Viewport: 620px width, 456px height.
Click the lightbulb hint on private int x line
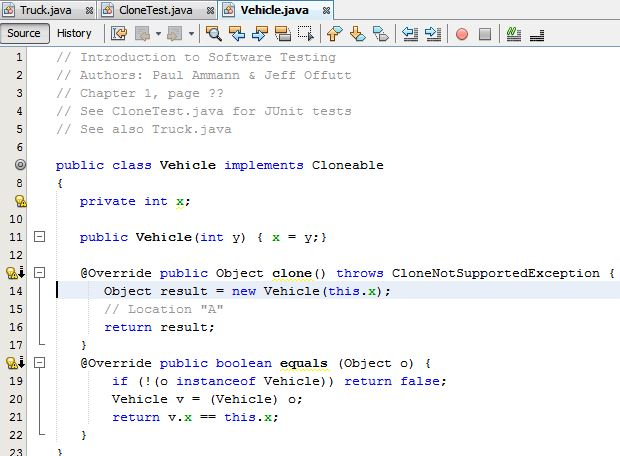20,201
